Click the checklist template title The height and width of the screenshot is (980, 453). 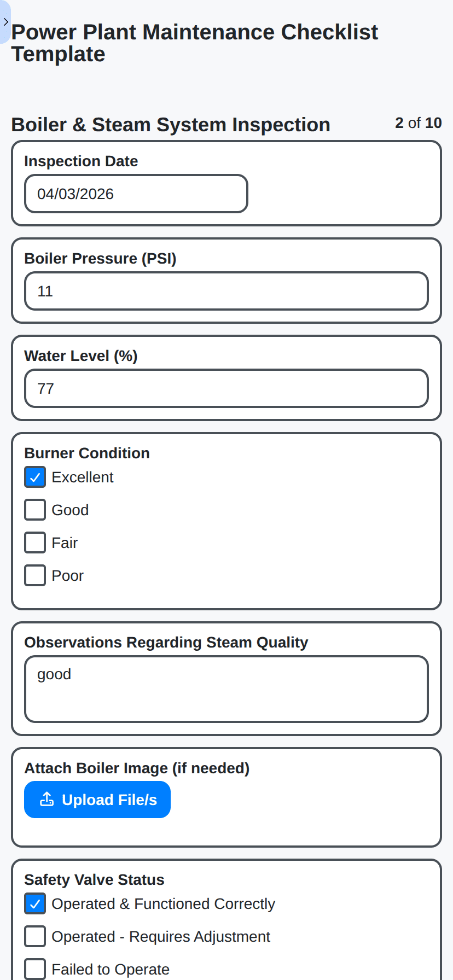[x=195, y=43]
